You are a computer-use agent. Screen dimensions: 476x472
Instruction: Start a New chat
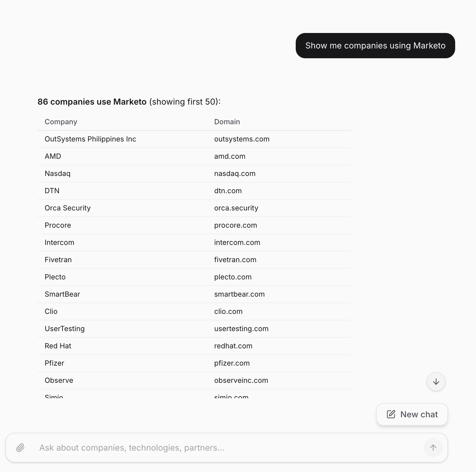(412, 414)
